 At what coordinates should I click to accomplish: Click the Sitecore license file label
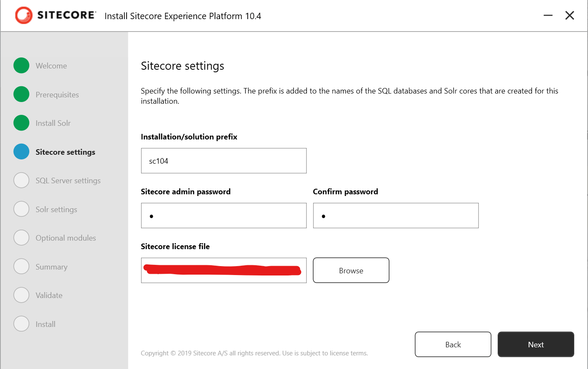coord(175,247)
